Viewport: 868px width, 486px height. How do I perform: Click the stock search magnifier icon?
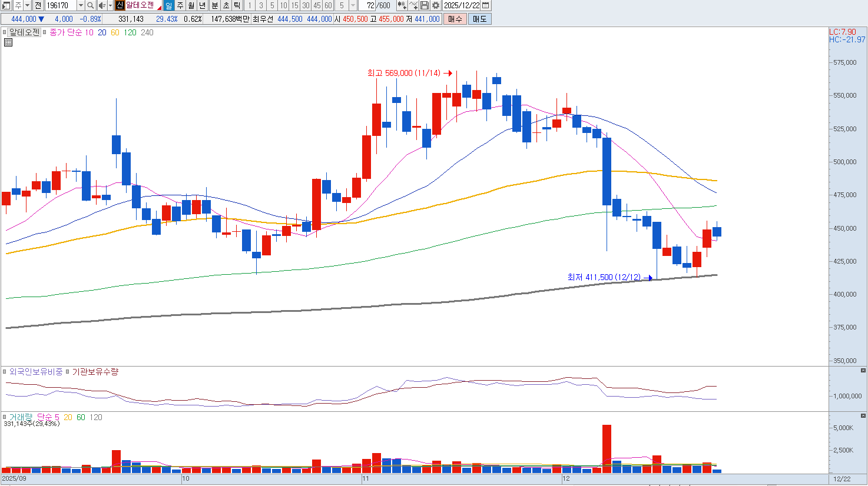[90, 5]
